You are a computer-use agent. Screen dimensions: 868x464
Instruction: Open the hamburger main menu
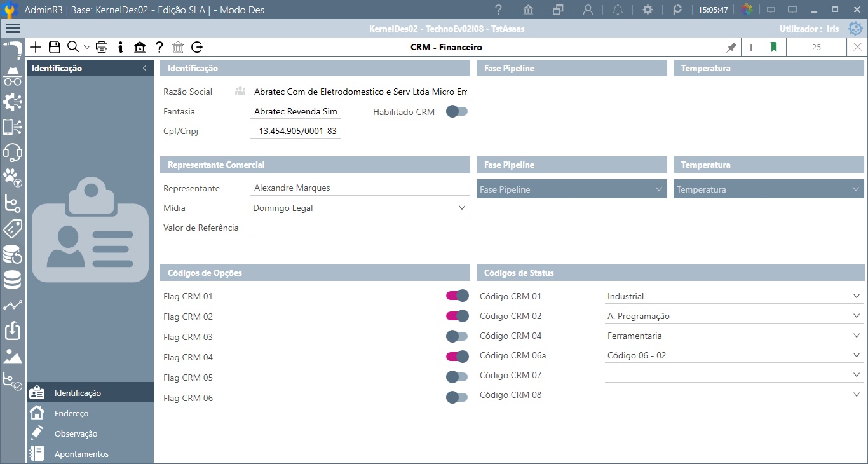tap(13, 28)
